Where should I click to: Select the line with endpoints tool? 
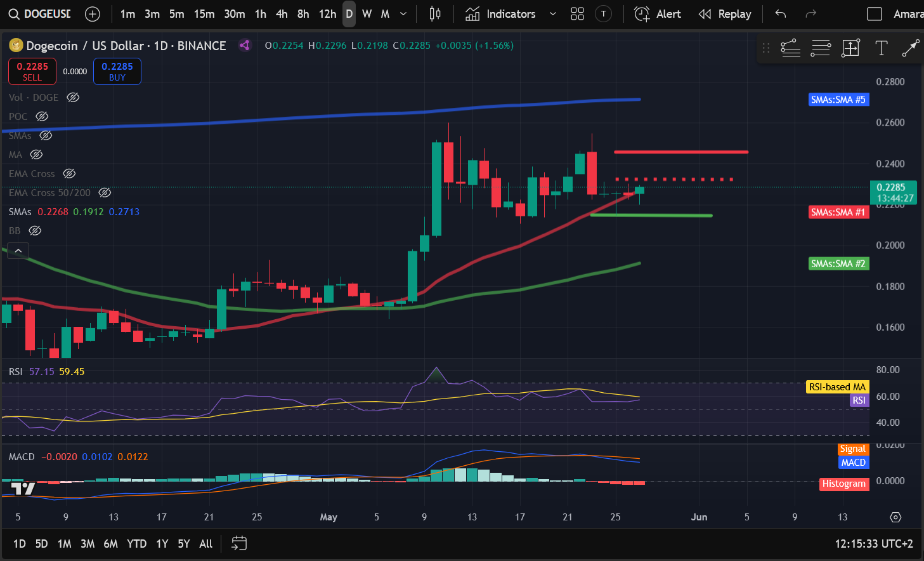911,48
